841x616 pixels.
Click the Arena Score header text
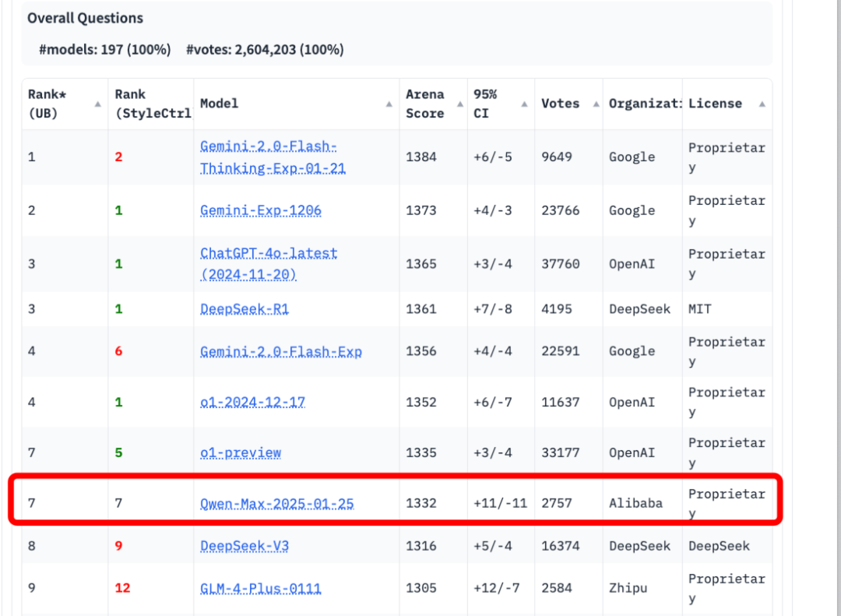425,104
